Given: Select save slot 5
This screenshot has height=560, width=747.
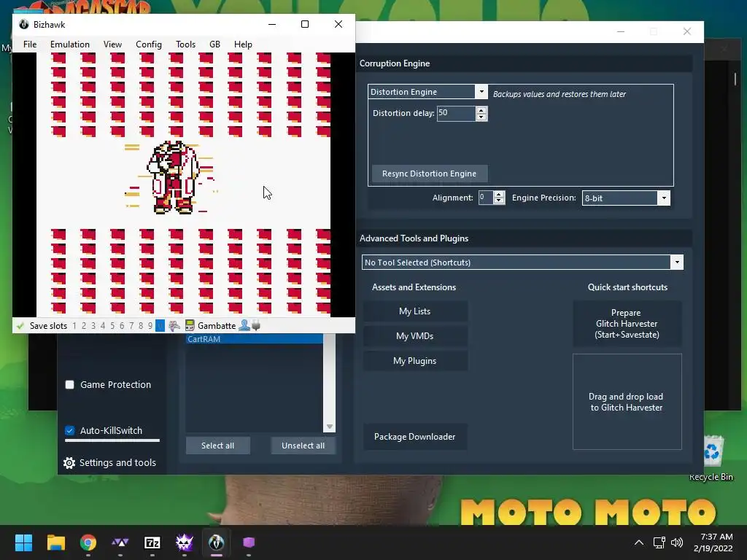Looking at the screenshot, I should tap(112, 326).
